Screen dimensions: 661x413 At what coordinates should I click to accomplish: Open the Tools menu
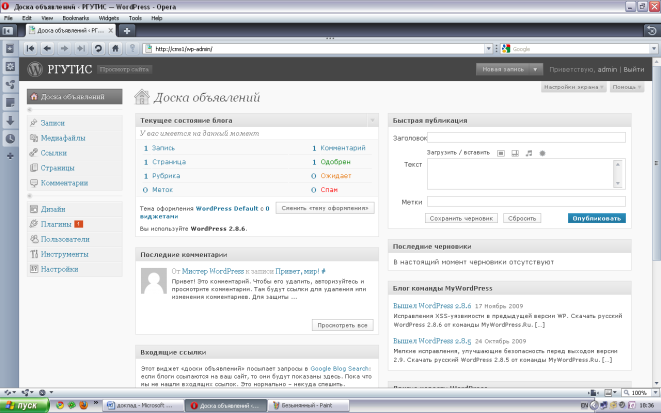pyautogui.click(x=135, y=18)
